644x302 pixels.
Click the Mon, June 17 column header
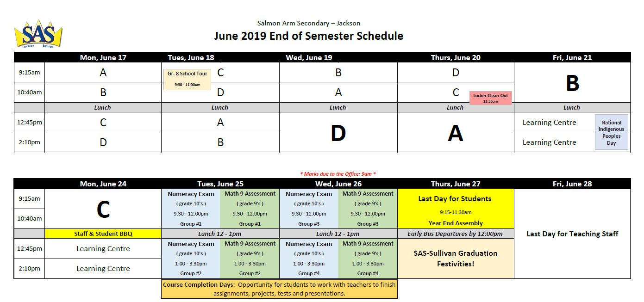(103, 57)
